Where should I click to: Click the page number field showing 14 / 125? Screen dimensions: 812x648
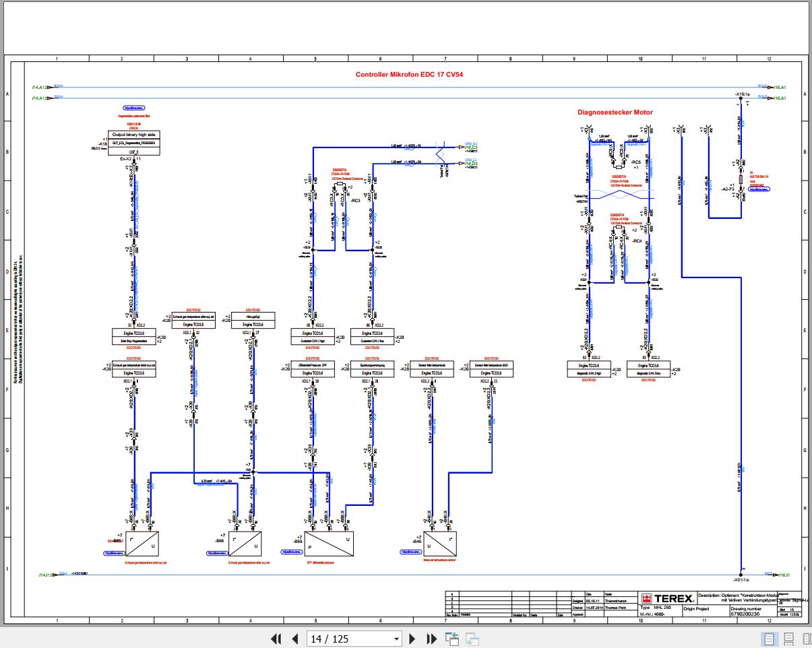pyautogui.click(x=349, y=639)
